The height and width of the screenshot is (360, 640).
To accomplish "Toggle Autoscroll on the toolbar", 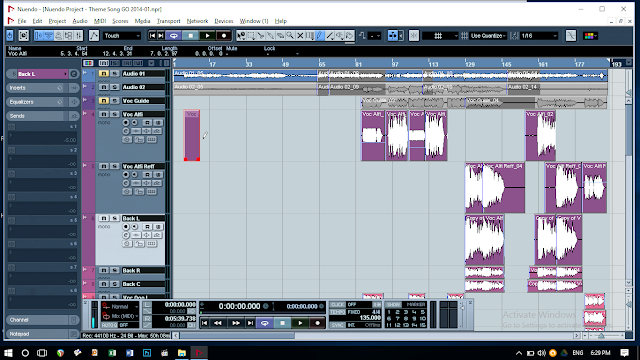I will tap(393, 36).
